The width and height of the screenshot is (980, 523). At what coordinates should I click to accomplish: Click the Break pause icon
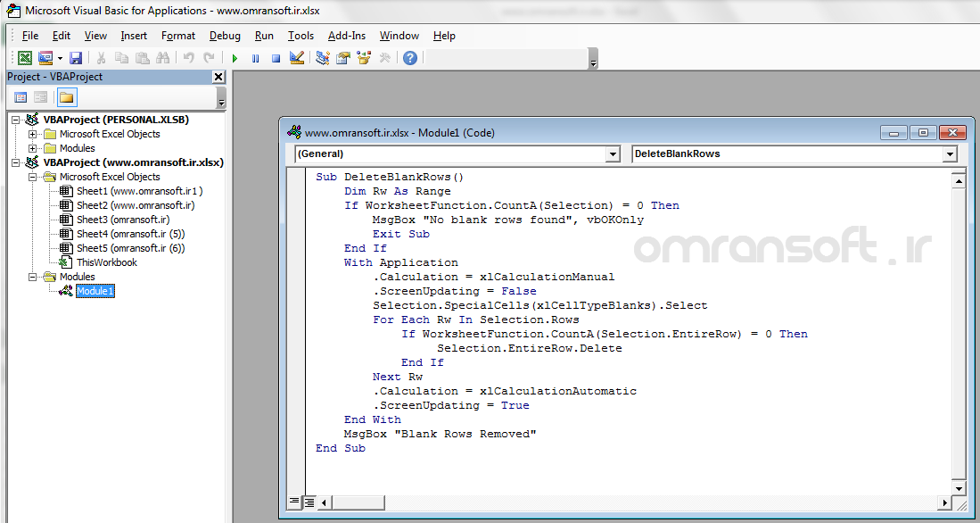coord(256,58)
